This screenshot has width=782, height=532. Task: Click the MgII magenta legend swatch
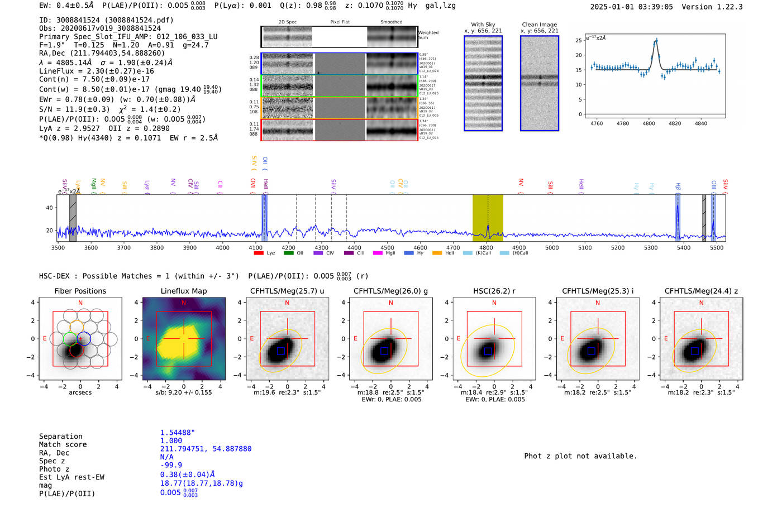(x=378, y=253)
